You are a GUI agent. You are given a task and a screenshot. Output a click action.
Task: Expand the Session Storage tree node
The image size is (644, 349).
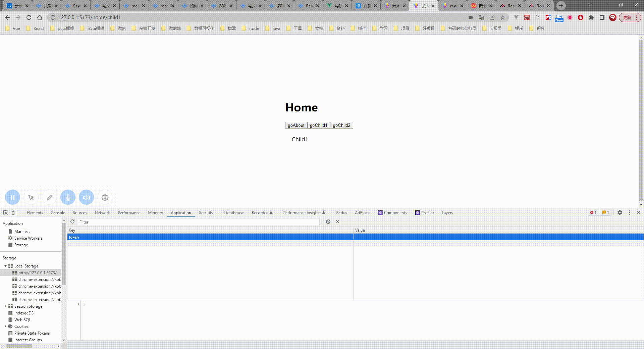coord(5,306)
